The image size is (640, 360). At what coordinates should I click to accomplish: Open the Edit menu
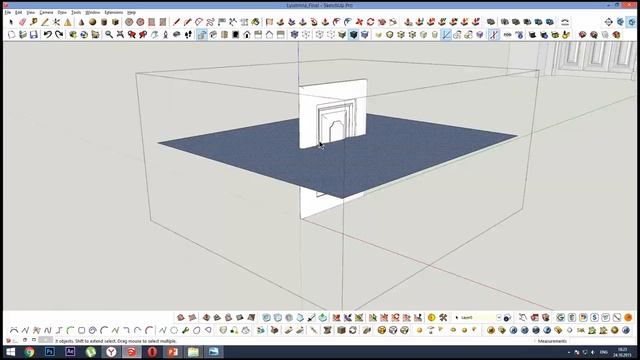pyautogui.click(x=18, y=13)
